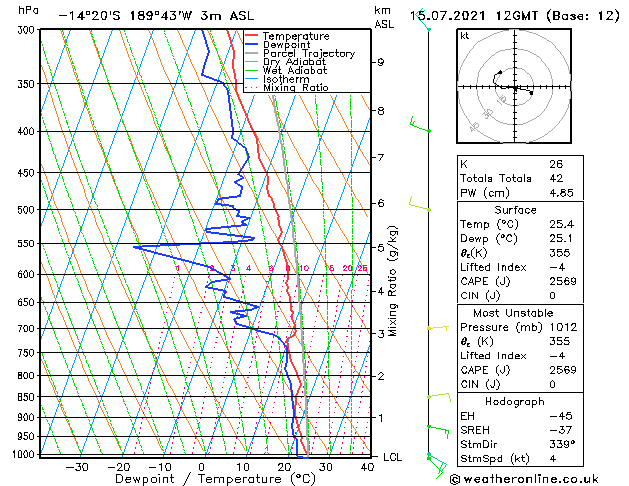The height and width of the screenshot is (486, 629).
Task: Click the Wet Adiabat legend entry
Action: click(x=286, y=70)
